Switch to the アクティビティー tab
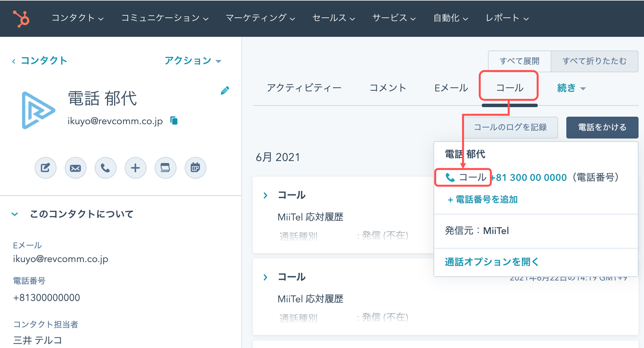Viewport: 644px width, 348px height. (x=304, y=88)
